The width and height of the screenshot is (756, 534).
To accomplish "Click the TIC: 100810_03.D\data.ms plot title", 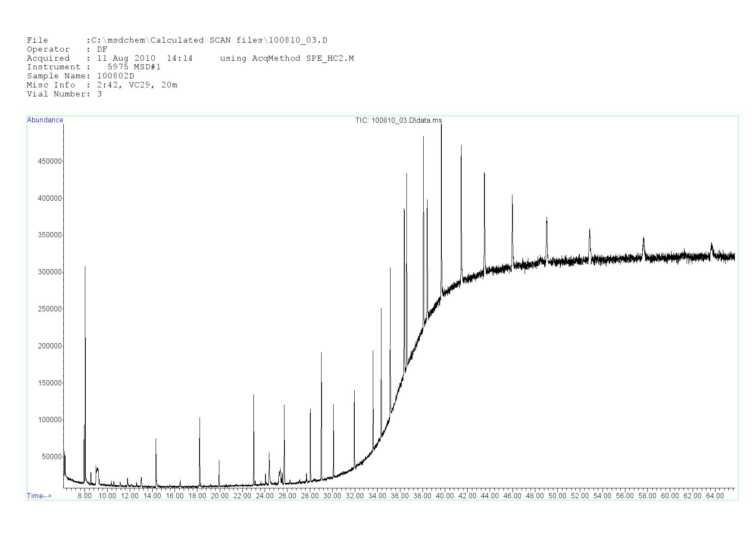I will [398, 121].
